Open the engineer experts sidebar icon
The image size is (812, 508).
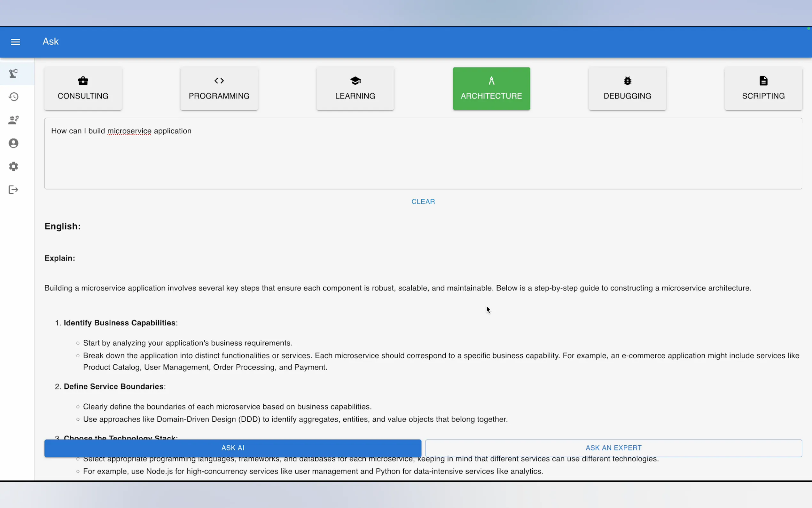click(13, 120)
